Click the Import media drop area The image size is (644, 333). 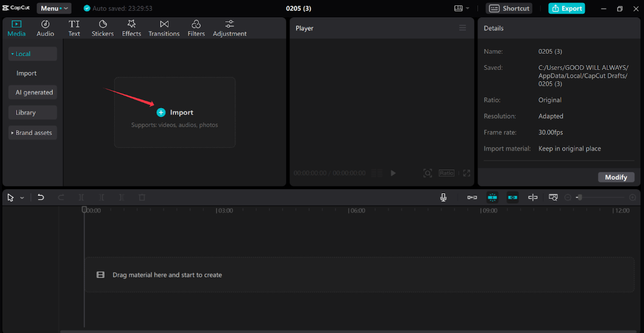point(174,112)
